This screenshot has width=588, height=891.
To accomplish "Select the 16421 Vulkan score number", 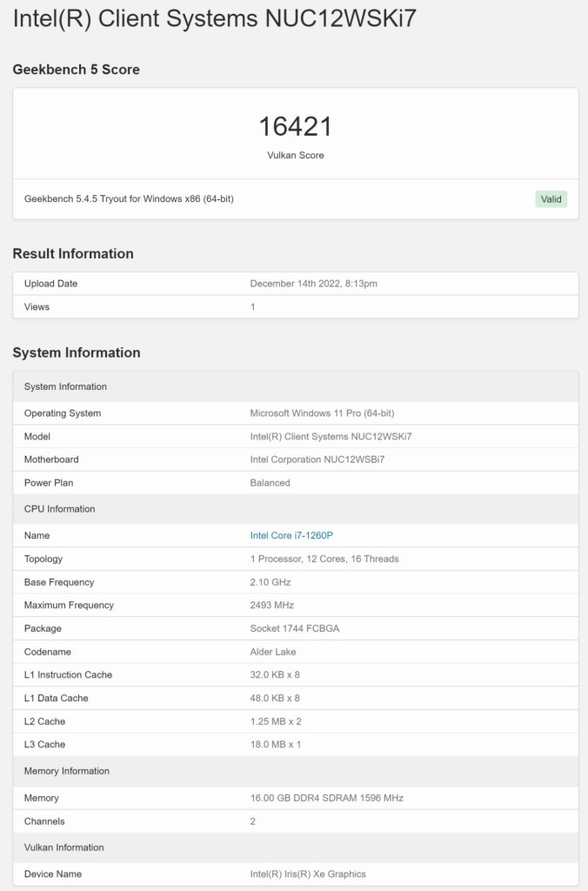I will [296, 126].
